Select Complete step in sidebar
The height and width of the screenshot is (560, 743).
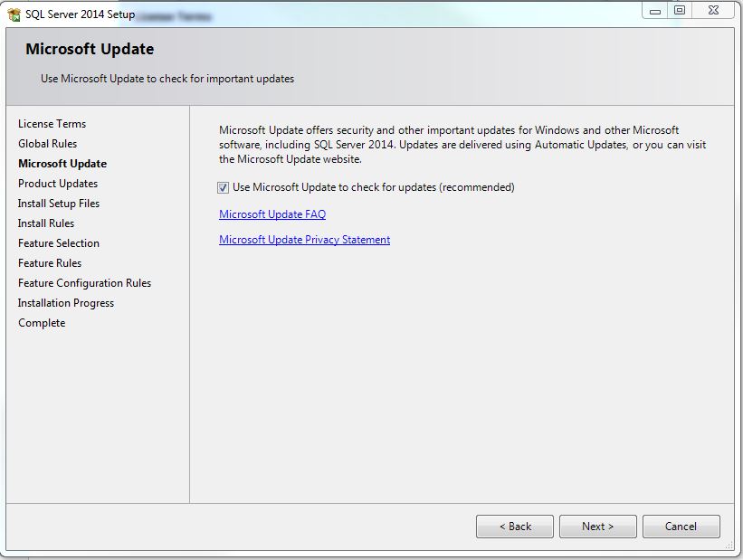point(42,323)
